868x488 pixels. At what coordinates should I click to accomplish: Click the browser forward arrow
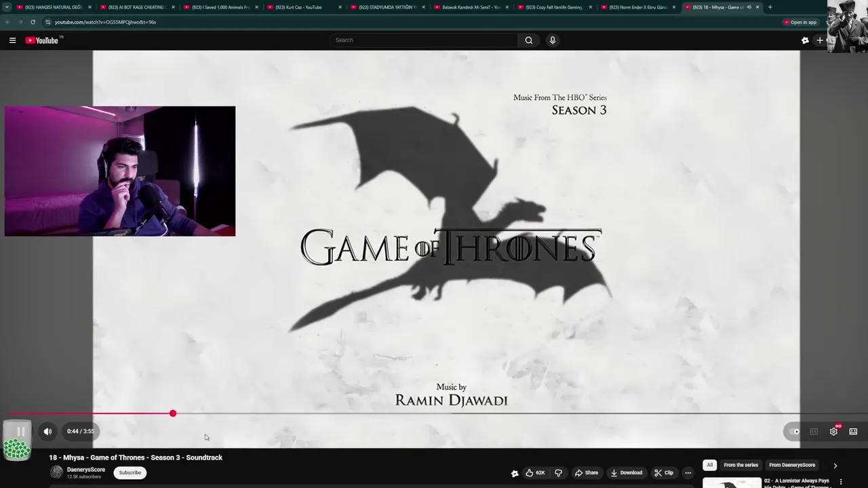pyautogui.click(x=20, y=22)
